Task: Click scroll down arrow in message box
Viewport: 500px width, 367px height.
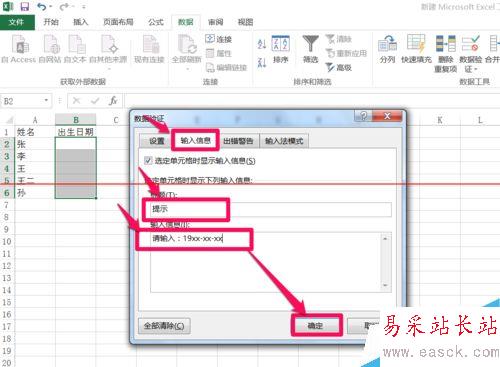Action: [385, 286]
